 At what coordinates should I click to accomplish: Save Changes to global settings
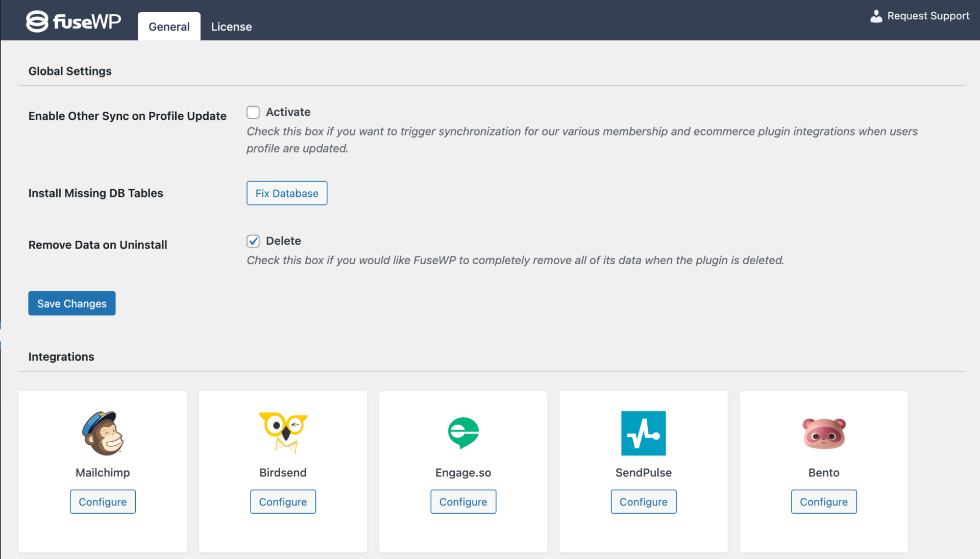tap(72, 303)
